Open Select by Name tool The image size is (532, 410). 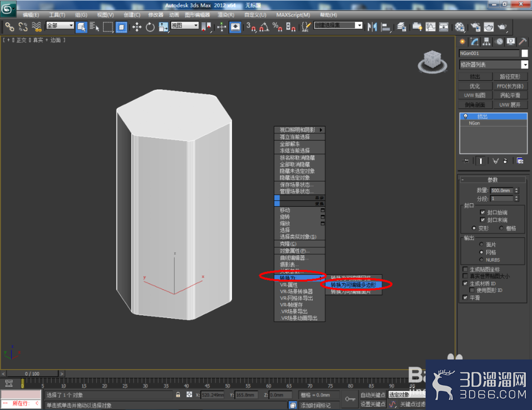(x=95, y=27)
